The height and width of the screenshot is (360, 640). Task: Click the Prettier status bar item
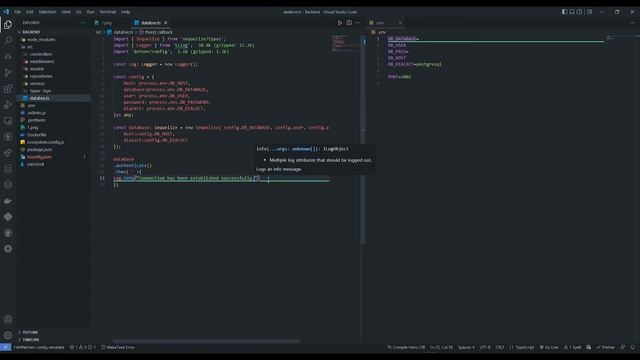(606, 347)
